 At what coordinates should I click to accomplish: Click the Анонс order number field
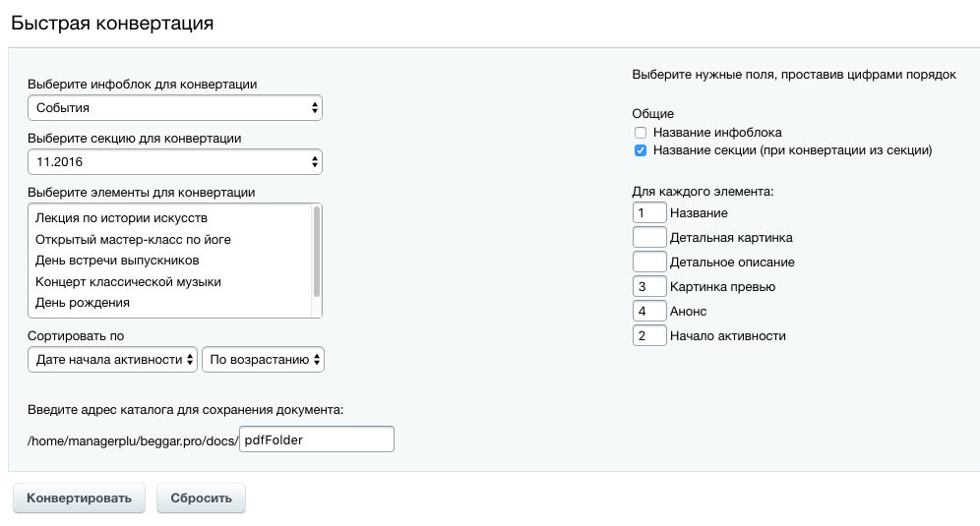pos(649,312)
